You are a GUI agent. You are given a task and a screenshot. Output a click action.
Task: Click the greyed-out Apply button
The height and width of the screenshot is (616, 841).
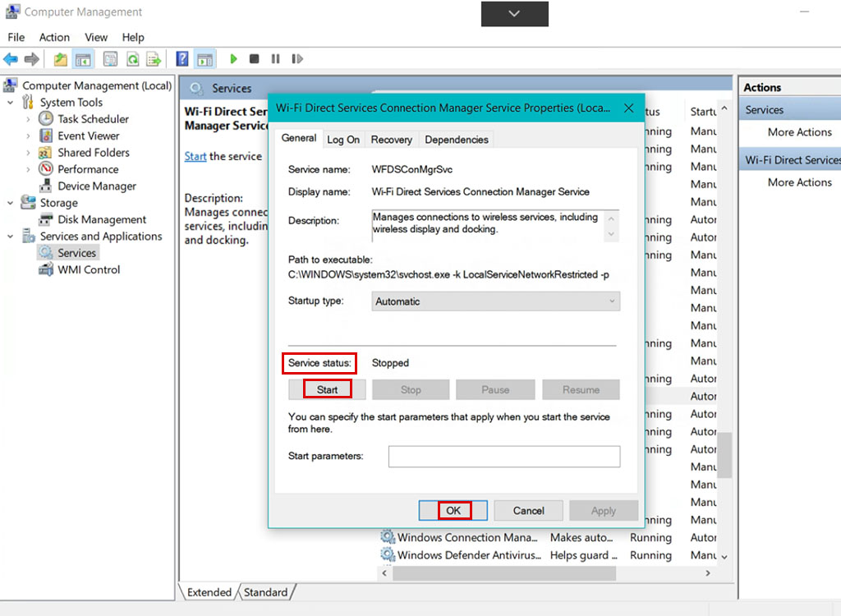[604, 510]
